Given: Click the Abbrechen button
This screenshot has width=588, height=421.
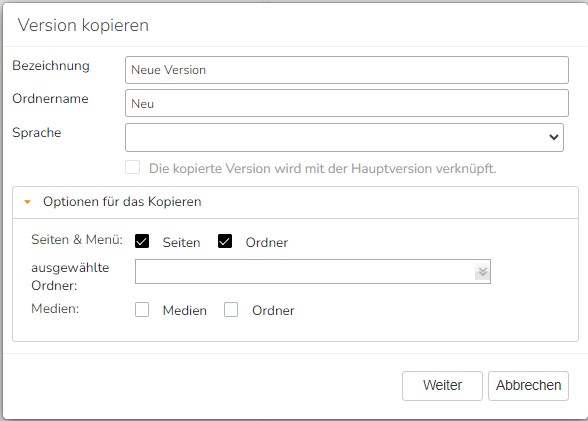Looking at the screenshot, I should pos(528,386).
